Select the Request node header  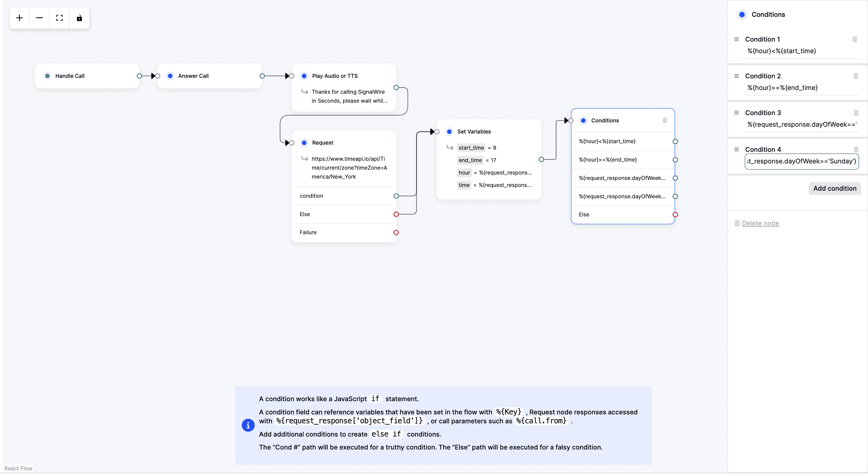pyautogui.click(x=344, y=143)
